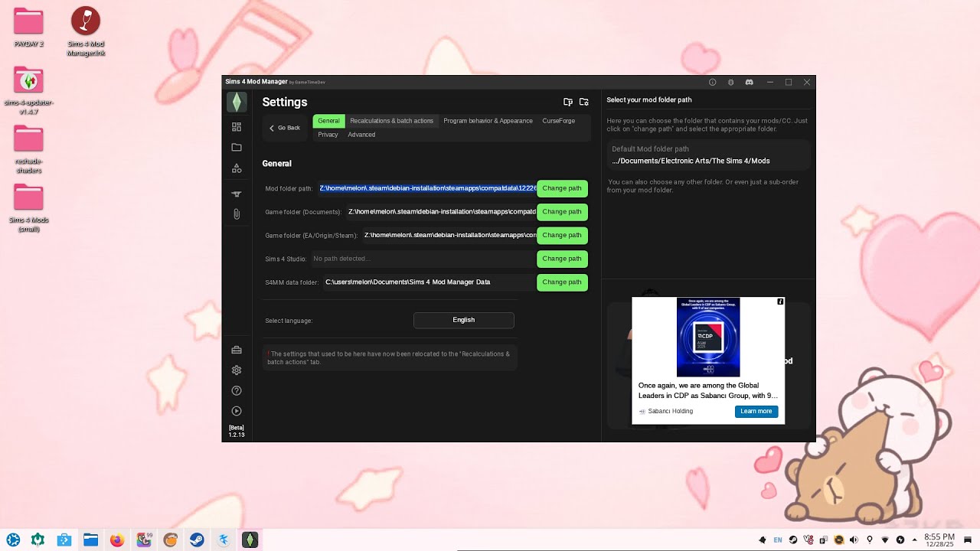The width and height of the screenshot is (980, 551).
Task: Open the dashboard grid icon in sidebar
Action: [237, 127]
